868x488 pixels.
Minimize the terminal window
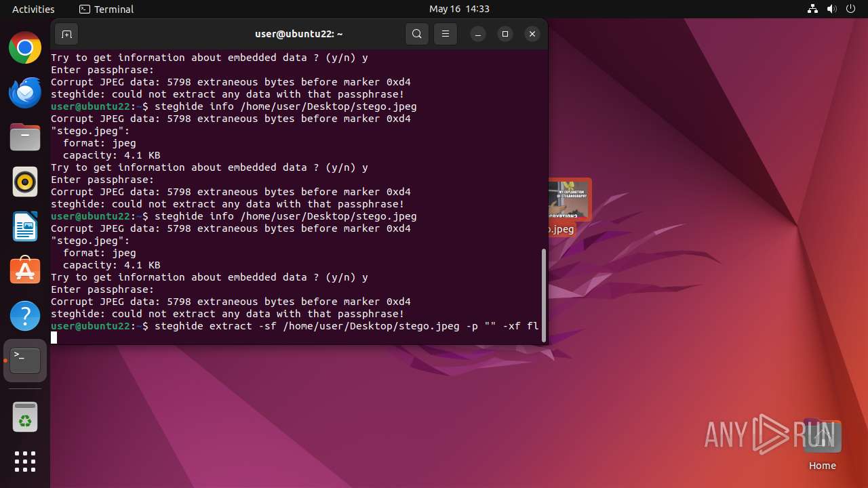pyautogui.click(x=478, y=34)
